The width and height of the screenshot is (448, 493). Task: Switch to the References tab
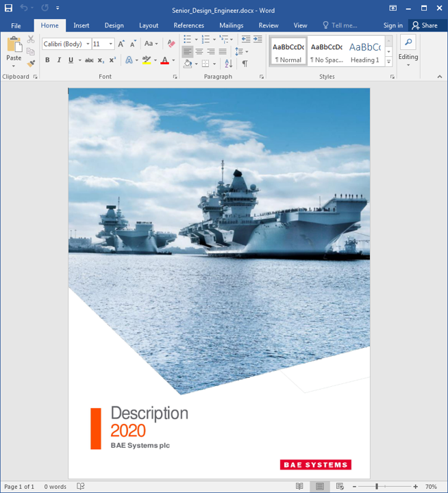tap(189, 25)
